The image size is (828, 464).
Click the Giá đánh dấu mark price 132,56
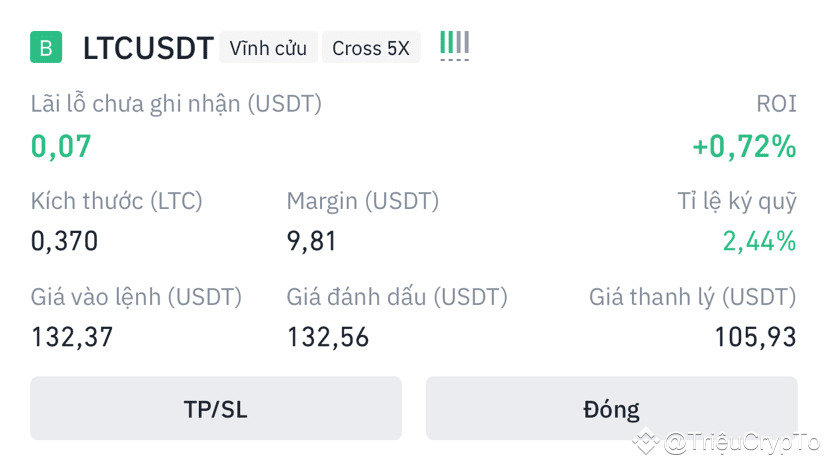coord(328,337)
